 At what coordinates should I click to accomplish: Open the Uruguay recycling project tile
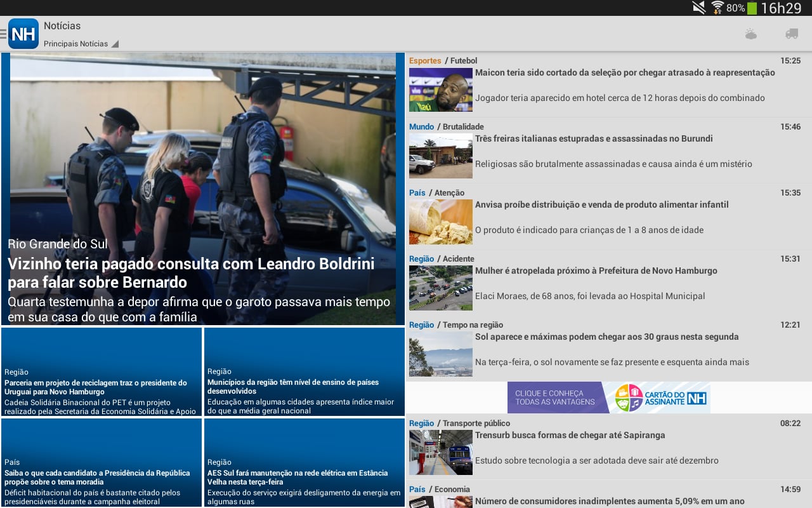point(101,372)
